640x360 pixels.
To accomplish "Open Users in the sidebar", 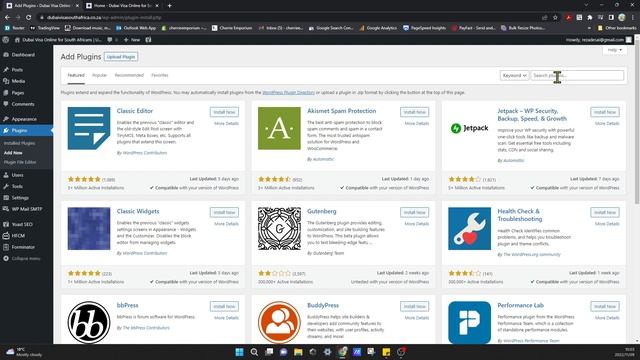I will (x=18, y=175).
